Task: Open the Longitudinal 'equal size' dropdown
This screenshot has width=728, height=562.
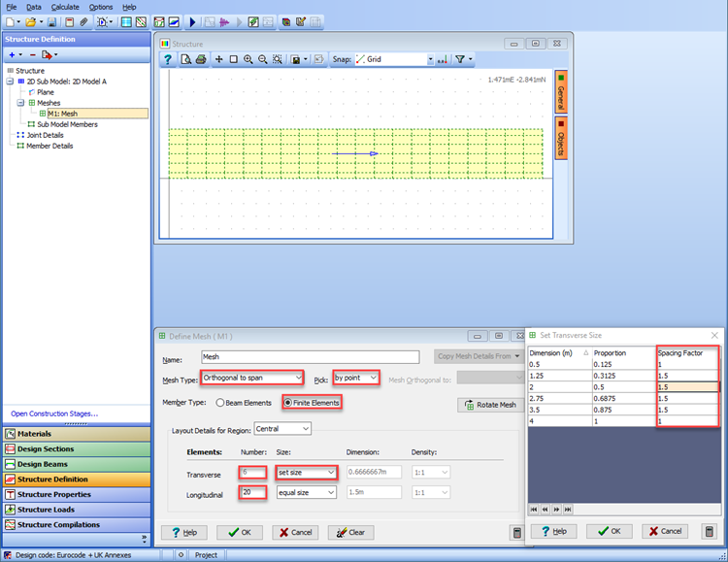Action: pos(306,492)
